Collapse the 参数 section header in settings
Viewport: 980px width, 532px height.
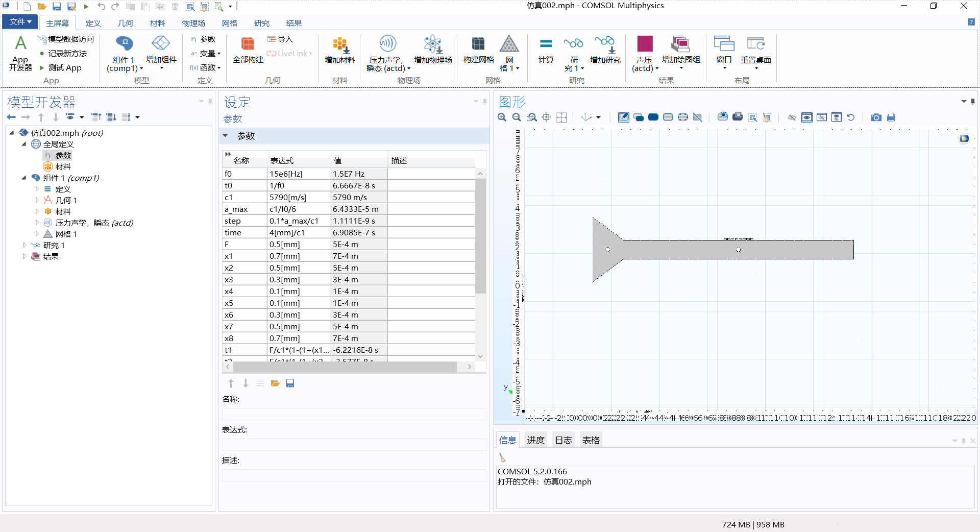pos(226,136)
